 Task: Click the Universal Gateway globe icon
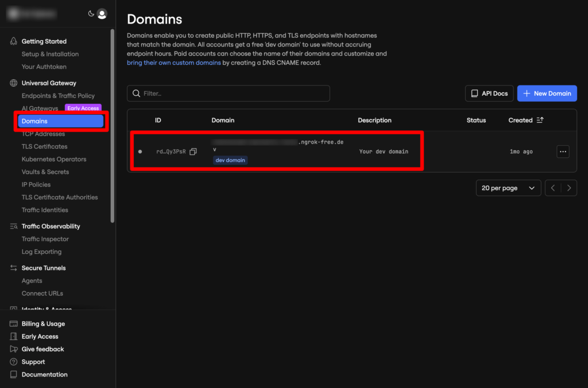click(x=14, y=83)
